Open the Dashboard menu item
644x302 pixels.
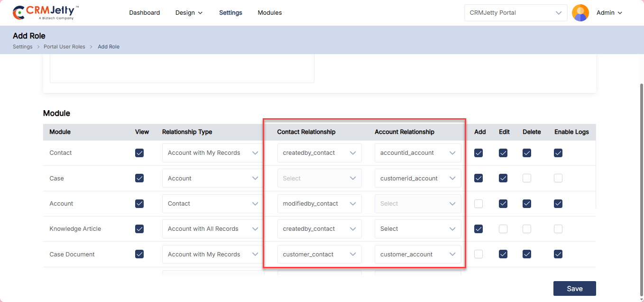click(x=144, y=13)
